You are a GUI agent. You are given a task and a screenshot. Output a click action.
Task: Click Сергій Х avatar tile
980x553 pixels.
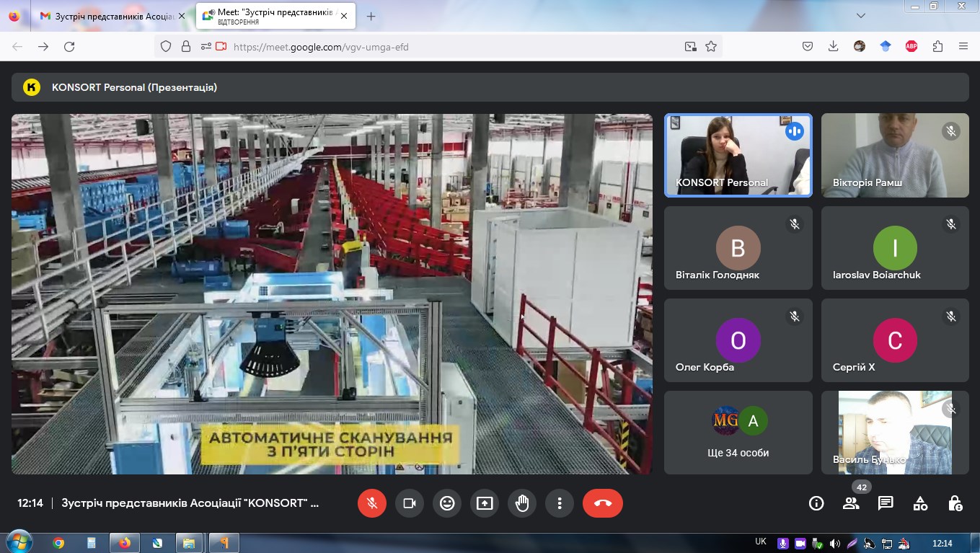tap(895, 340)
